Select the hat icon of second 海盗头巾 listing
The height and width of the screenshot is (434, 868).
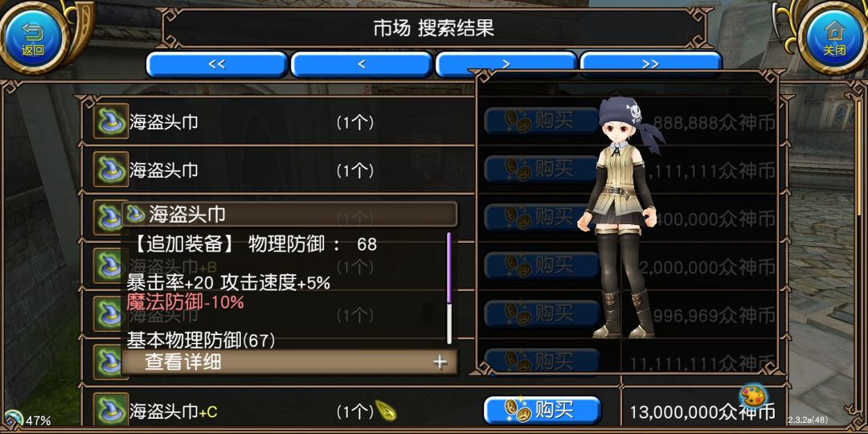pos(111,170)
